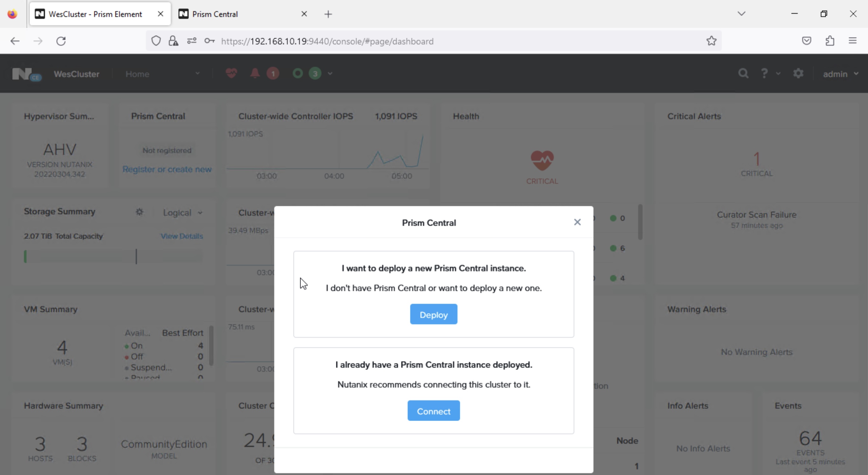Screen dimensions: 868x475
Task: Click the help question mark icon
Action: tap(764, 73)
